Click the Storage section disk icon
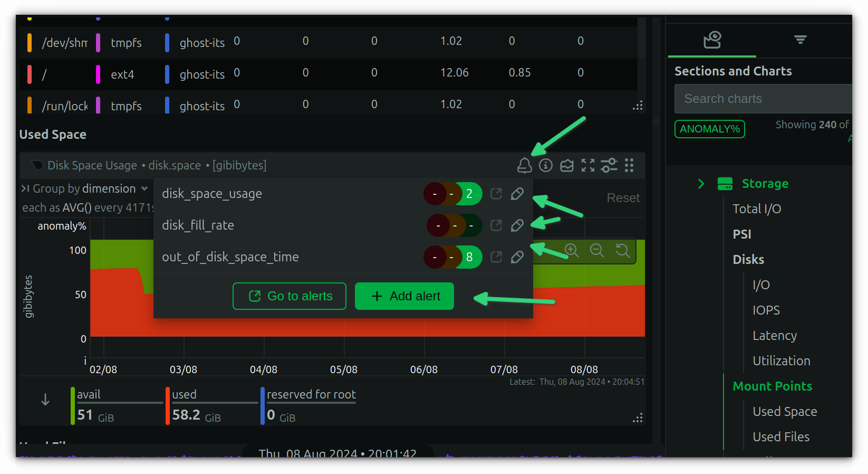The image size is (868, 474). pyautogui.click(x=725, y=184)
